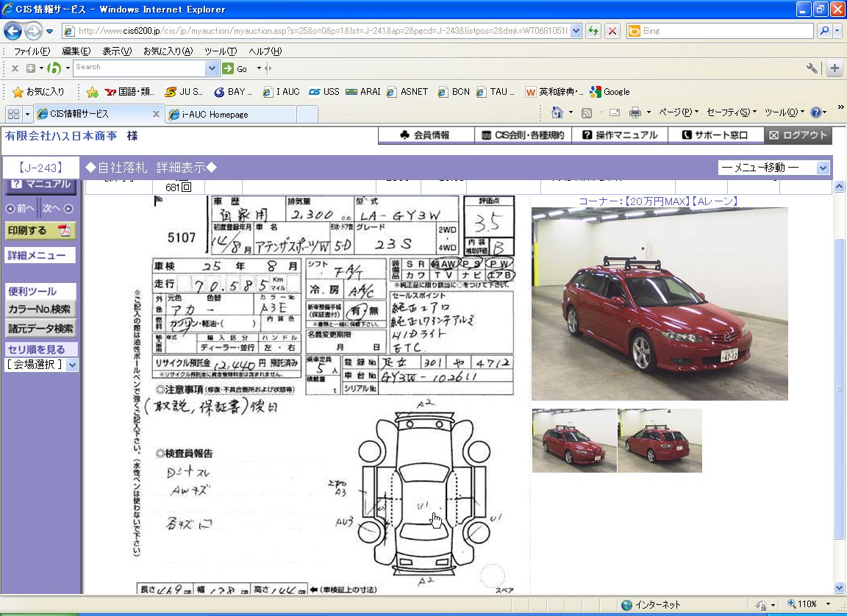The height and width of the screenshot is (616, 847).
Task: Click the IE Back navigation arrow
Action: point(13,31)
